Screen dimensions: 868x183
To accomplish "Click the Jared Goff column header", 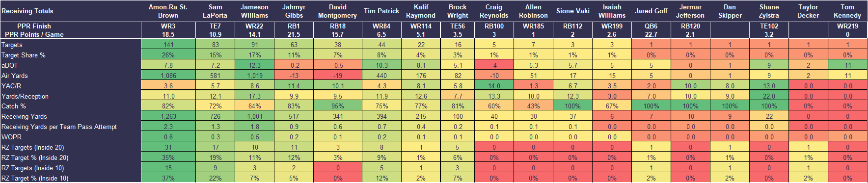I will click(651, 11).
